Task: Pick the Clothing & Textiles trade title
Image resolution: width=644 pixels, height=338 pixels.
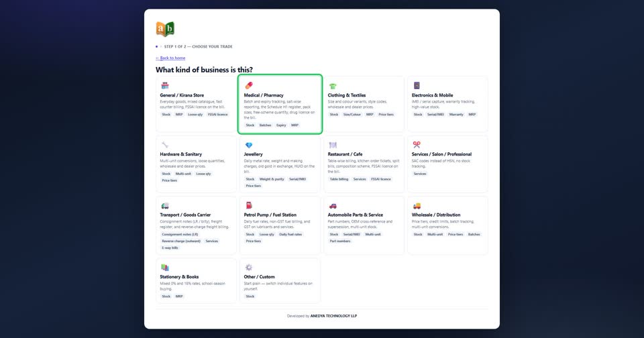Action: pos(347,95)
